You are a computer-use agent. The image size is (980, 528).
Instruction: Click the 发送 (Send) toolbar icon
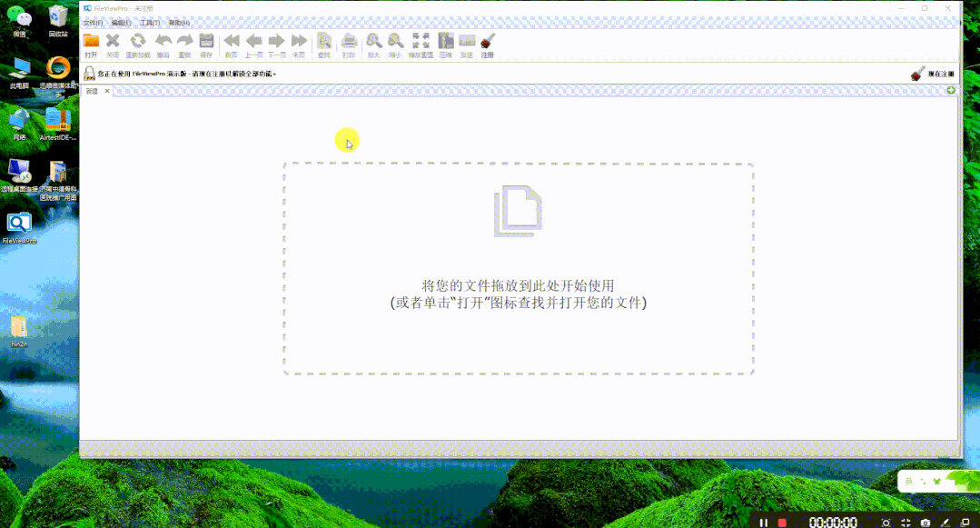click(x=467, y=42)
